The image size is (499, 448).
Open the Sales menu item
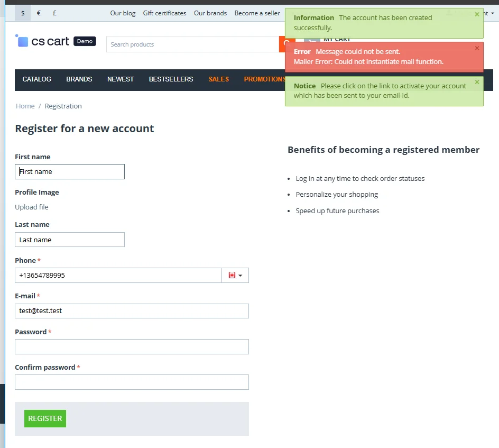pyautogui.click(x=219, y=79)
